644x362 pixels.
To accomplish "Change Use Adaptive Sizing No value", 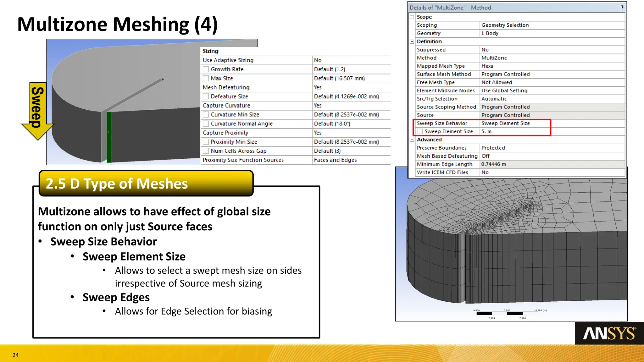I will [351, 60].
